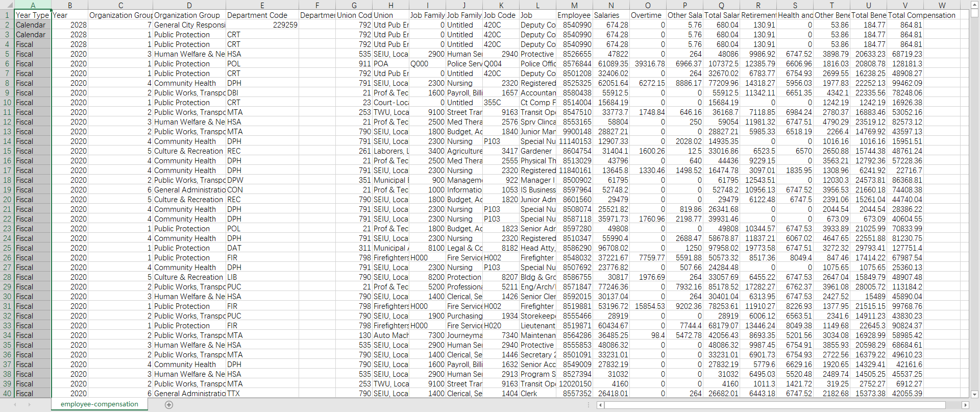Click the 'Clerk' job cell in row 40
The height and width of the screenshot is (412, 980).
point(537,394)
